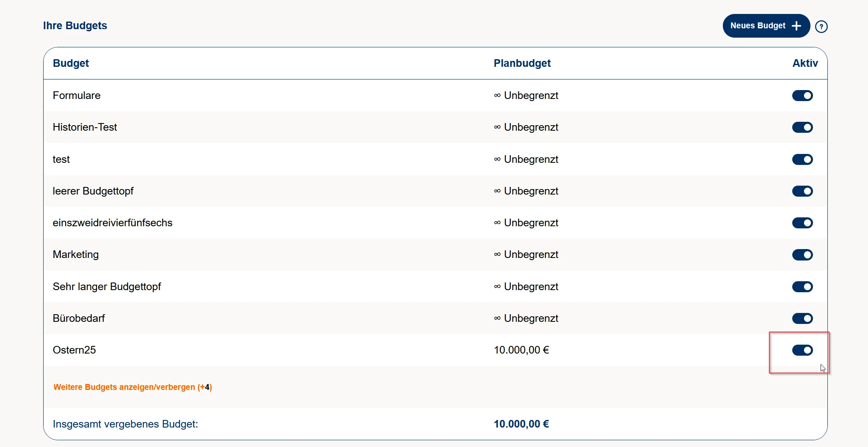Open the Formulare budget entry
868x447 pixels.
(77, 96)
